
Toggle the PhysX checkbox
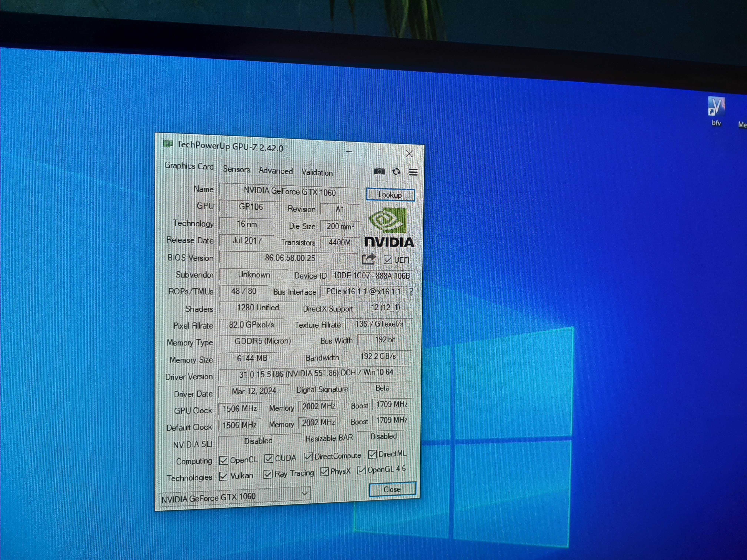click(324, 471)
